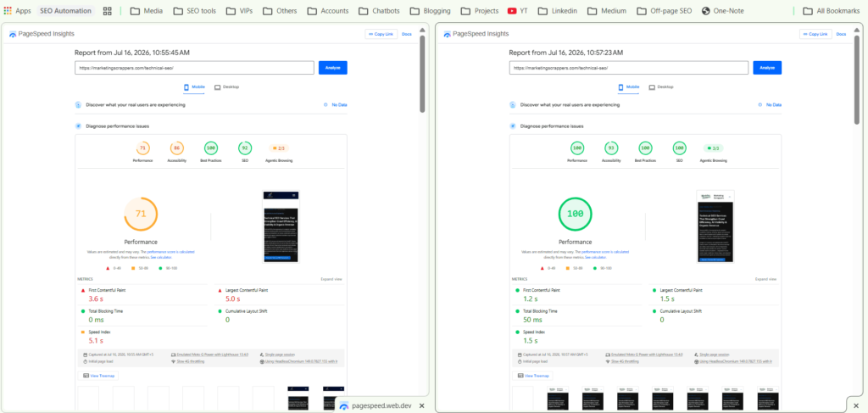
Task: Open the Linkedin bookmarks folder
Action: tap(558, 10)
